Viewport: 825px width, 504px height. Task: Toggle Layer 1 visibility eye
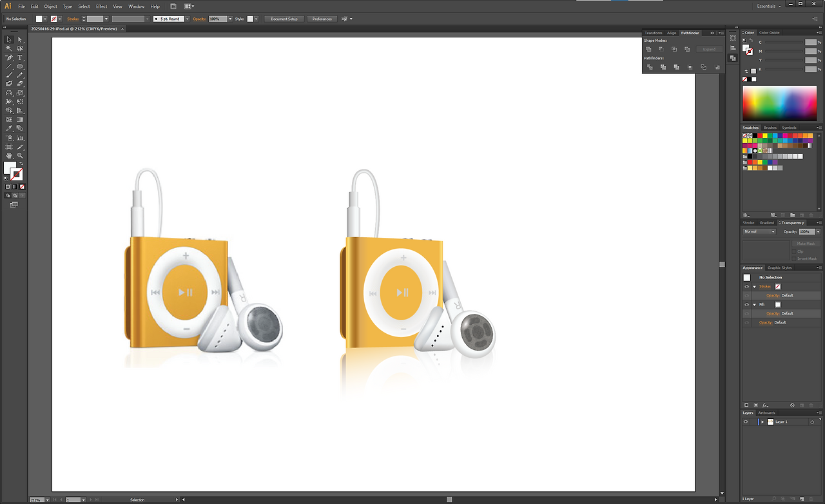746,422
